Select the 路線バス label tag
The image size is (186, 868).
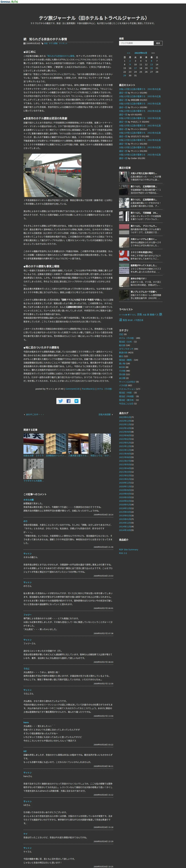pyautogui.click(x=154, y=315)
